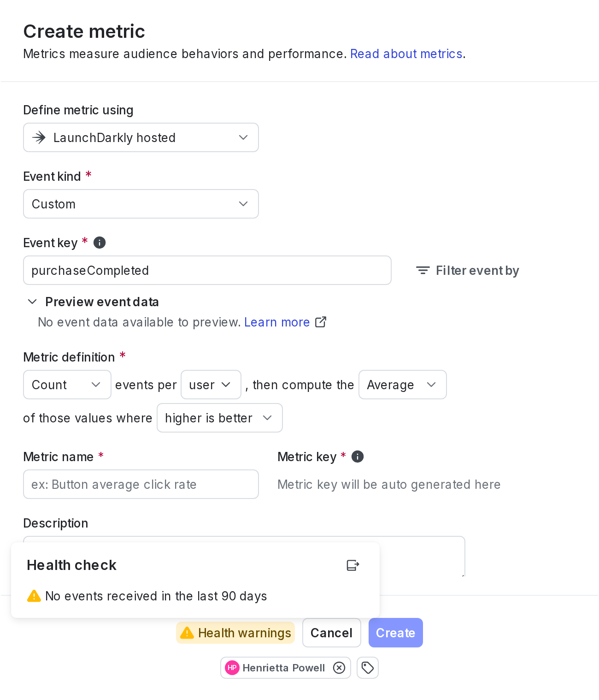Viewport: 599px width, 700px height.
Task: Open the Event kind Custom dropdown
Action: click(141, 204)
